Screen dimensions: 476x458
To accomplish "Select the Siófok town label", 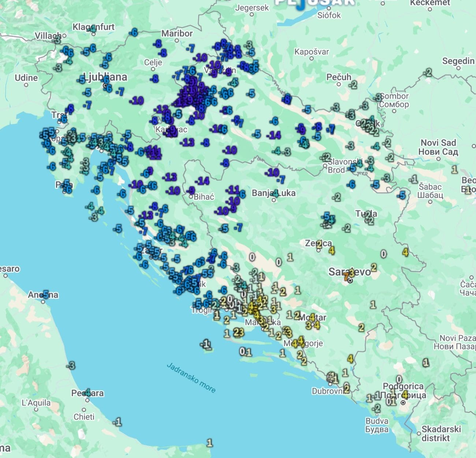I will [329, 15].
